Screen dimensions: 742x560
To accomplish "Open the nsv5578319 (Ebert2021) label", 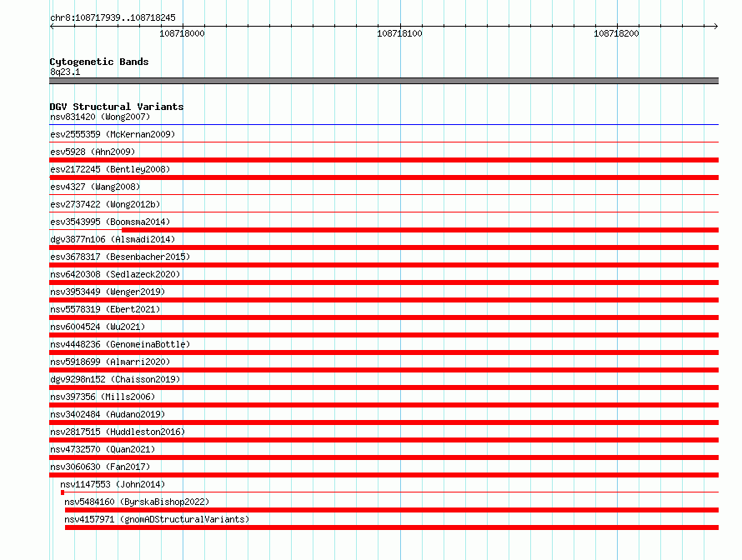I will 105,309.
